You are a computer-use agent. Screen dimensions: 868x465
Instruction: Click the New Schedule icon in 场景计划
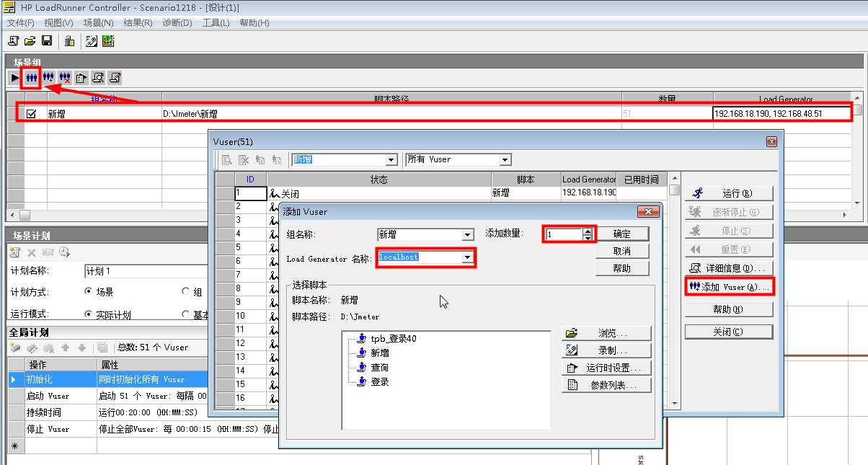click(15, 252)
